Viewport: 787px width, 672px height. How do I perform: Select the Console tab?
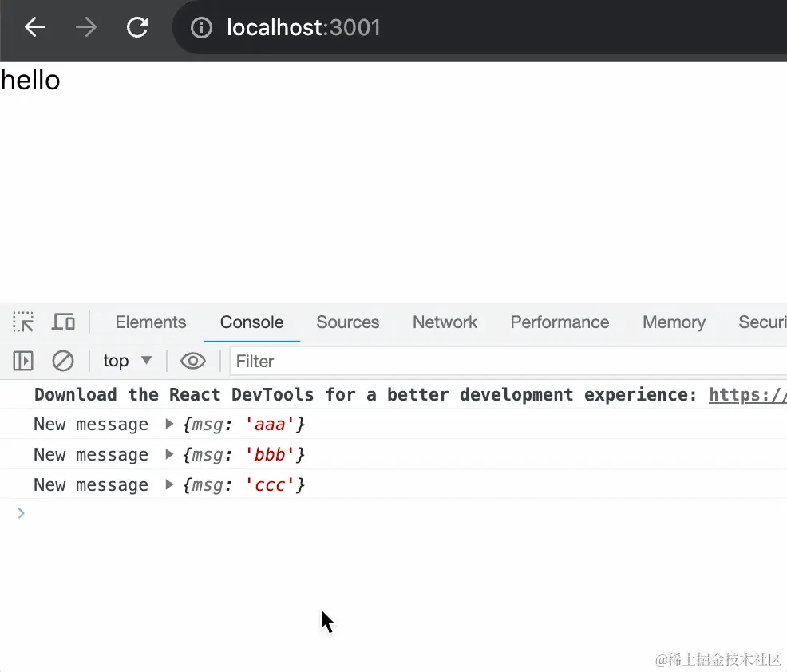(252, 322)
